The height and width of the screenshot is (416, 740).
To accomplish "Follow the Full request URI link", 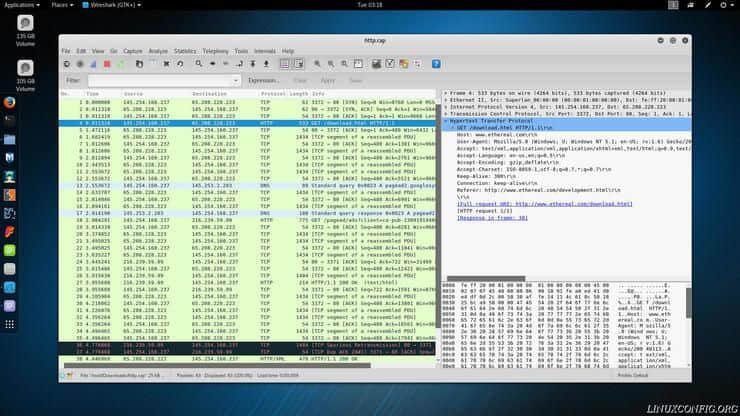I will click(545, 203).
